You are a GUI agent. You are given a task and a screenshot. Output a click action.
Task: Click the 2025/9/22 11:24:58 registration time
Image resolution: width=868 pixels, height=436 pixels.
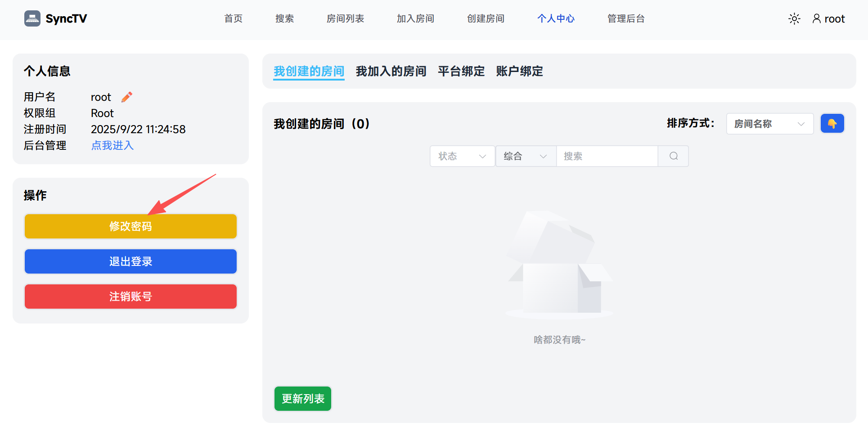click(x=138, y=129)
